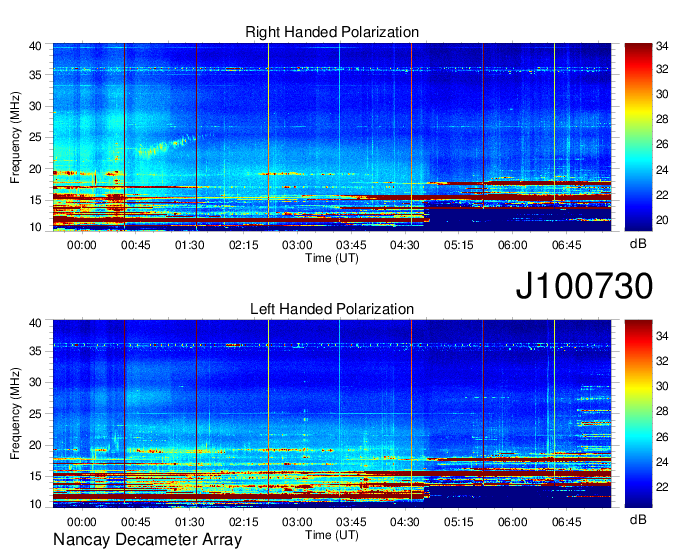Click the 01:30 tick in bottom panel

pos(190,522)
